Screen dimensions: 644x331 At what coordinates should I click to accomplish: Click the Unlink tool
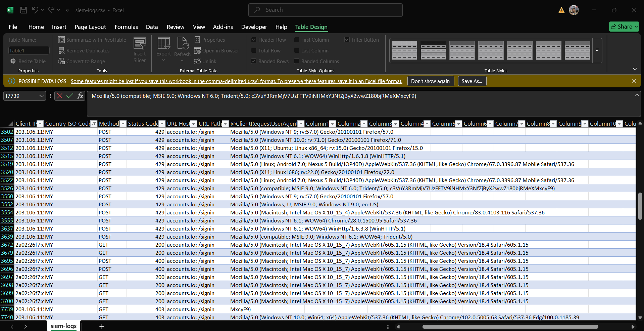[x=205, y=61]
